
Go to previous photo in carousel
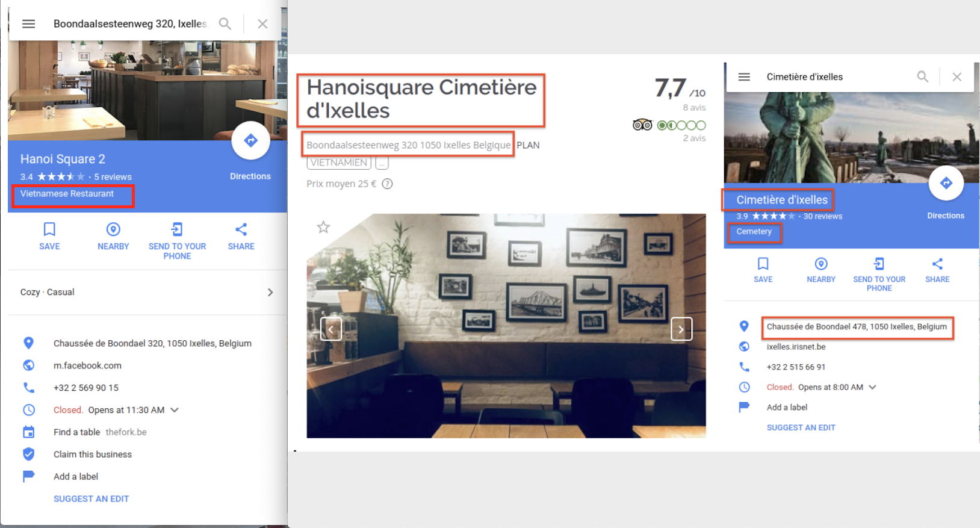point(331,329)
